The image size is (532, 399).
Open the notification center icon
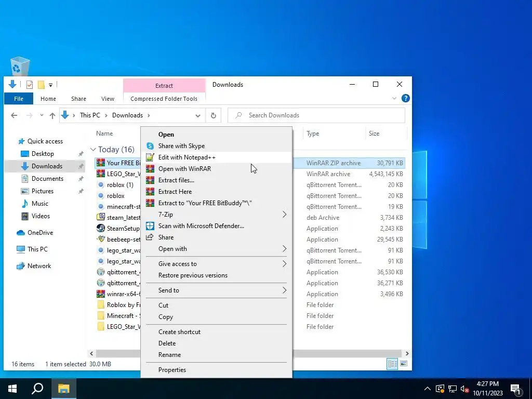[x=516, y=390]
